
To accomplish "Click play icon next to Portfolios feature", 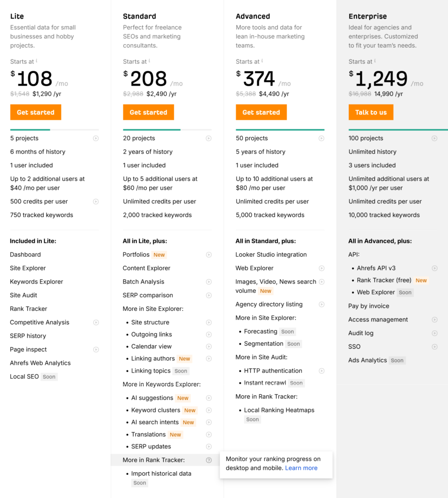I will click(x=209, y=255).
